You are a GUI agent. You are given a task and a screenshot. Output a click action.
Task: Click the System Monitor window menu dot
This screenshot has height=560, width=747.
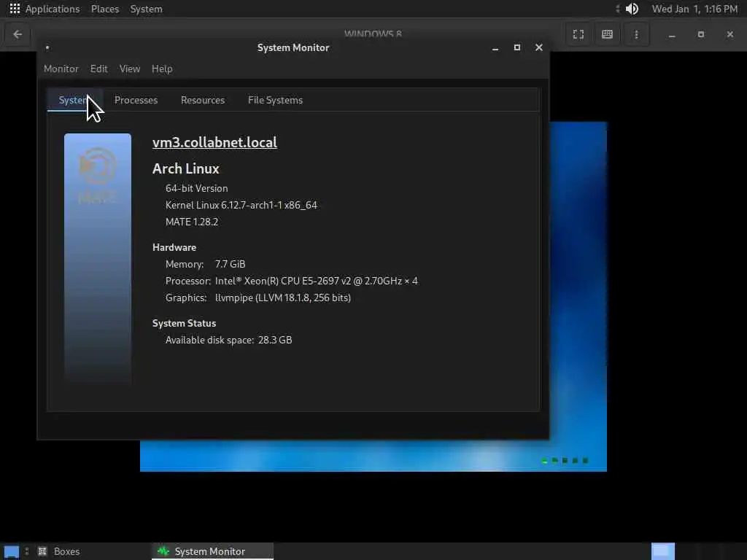47,47
